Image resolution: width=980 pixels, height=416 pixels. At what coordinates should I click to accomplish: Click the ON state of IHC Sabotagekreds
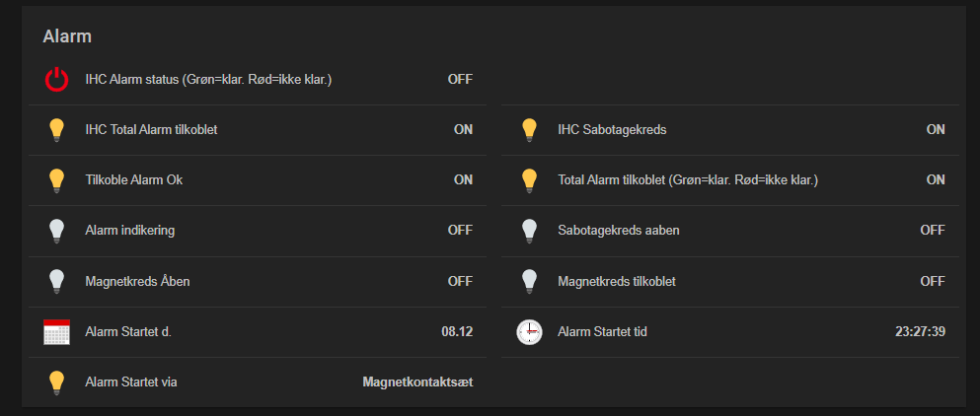pos(936,129)
